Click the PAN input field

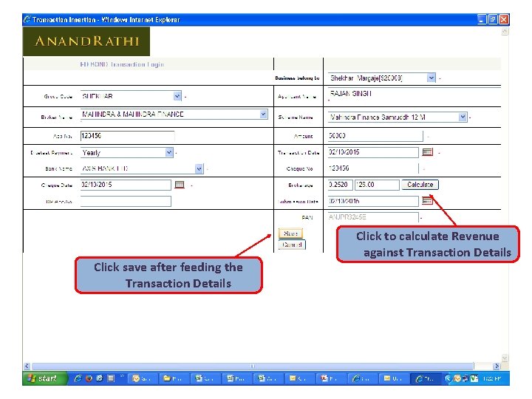click(373, 217)
